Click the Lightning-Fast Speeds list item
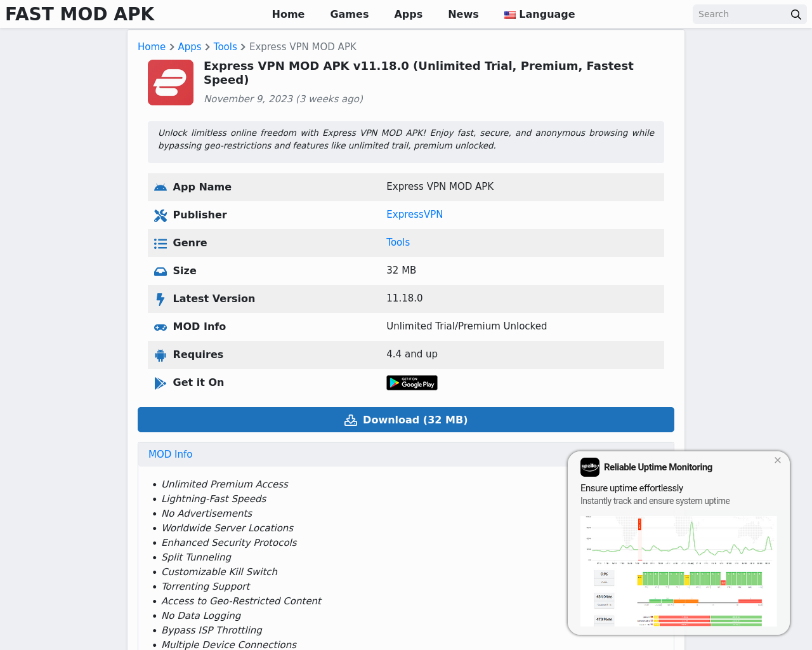Image resolution: width=812 pixels, height=650 pixels. 214,499
